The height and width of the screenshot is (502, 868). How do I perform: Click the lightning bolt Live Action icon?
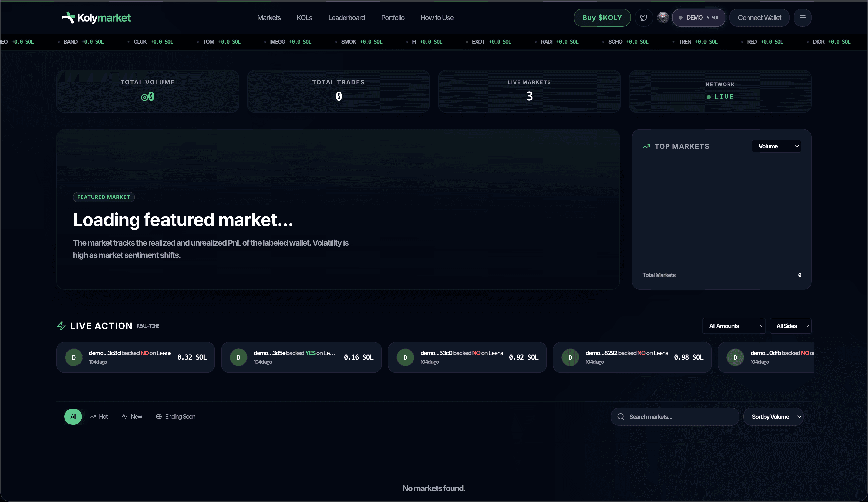coord(61,326)
